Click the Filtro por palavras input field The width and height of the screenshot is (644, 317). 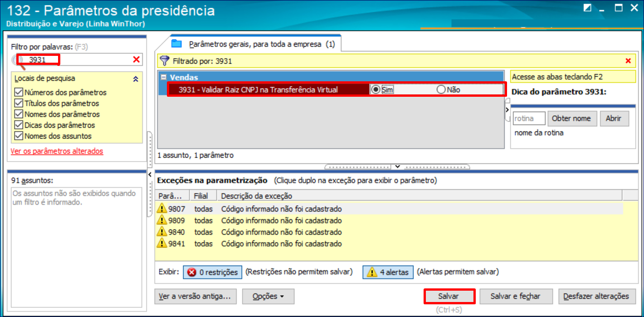77,59
